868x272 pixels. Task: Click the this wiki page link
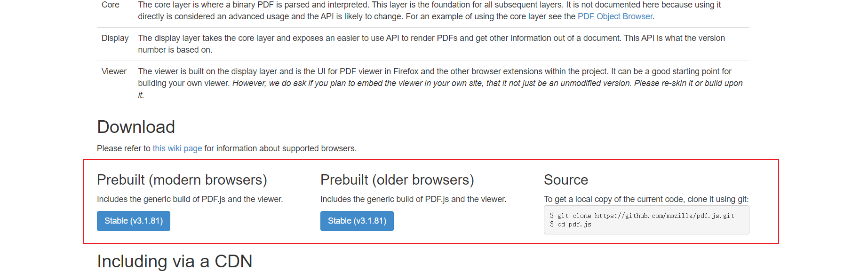[x=177, y=148]
